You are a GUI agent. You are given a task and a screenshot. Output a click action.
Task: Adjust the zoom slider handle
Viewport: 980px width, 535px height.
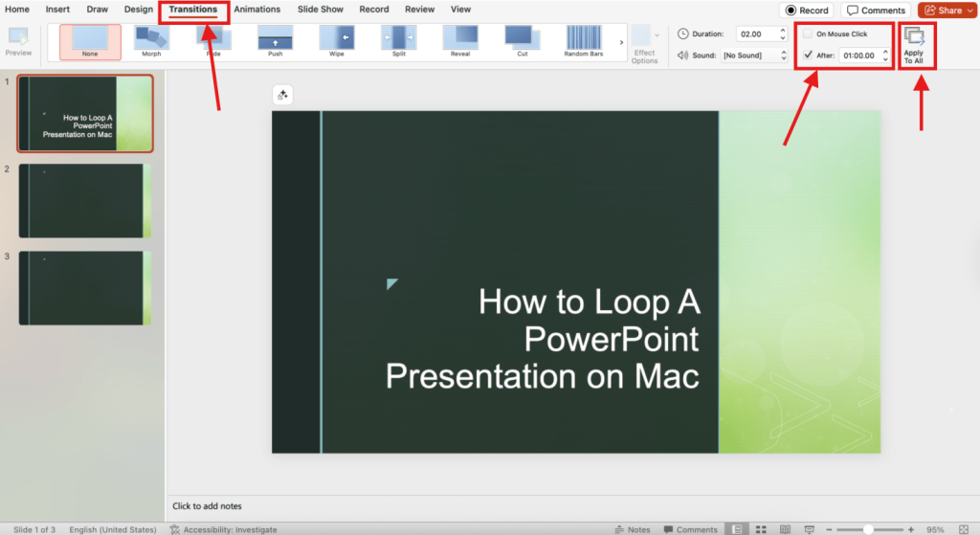pyautogui.click(x=868, y=529)
